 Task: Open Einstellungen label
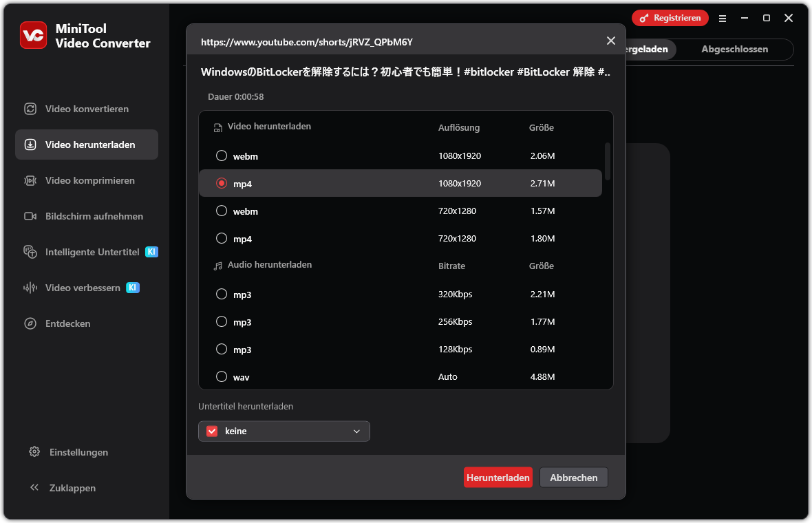(x=78, y=452)
